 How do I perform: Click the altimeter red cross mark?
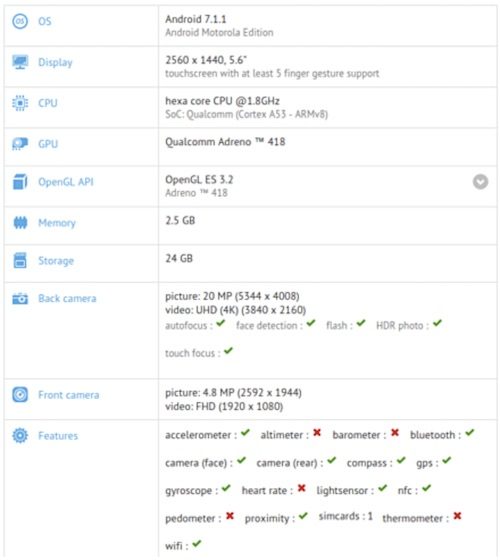[317, 433]
